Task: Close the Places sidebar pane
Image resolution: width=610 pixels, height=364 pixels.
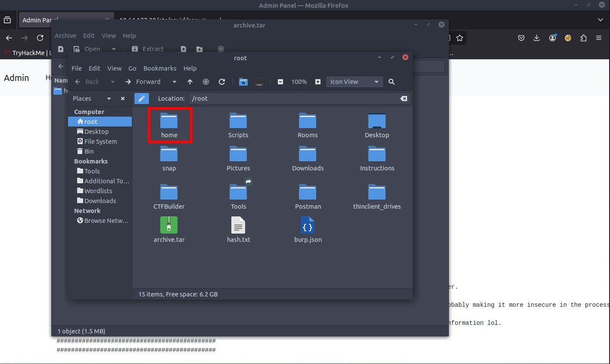Action: (x=123, y=99)
